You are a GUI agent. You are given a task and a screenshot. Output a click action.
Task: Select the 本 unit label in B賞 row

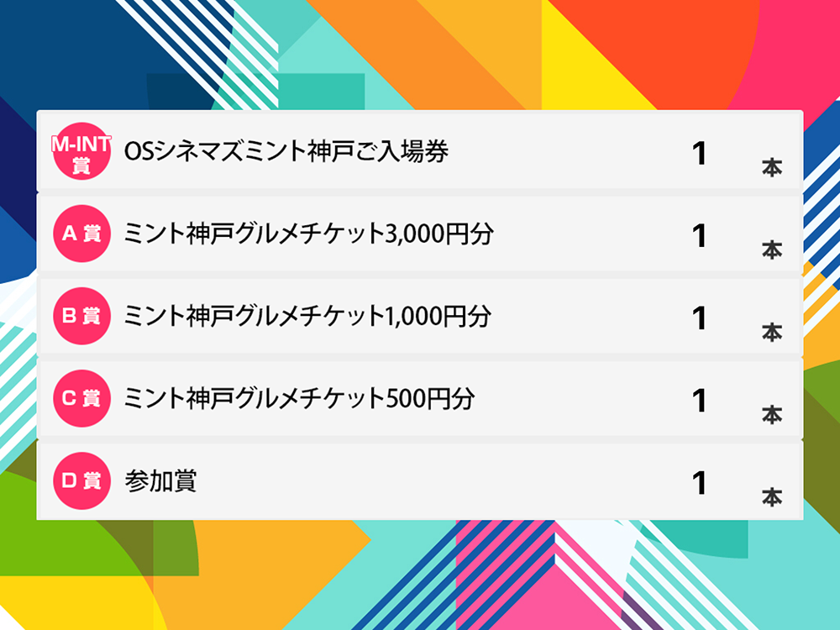click(772, 333)
